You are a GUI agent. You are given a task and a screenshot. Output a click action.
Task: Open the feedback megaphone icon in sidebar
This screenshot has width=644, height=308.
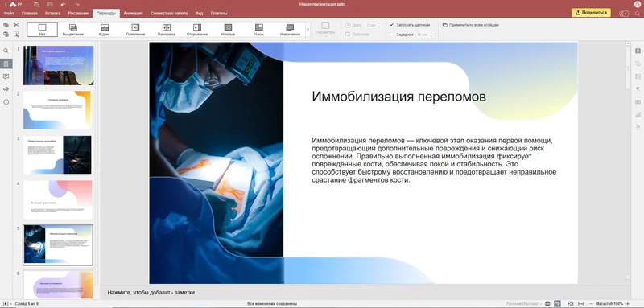coord(6,89)
